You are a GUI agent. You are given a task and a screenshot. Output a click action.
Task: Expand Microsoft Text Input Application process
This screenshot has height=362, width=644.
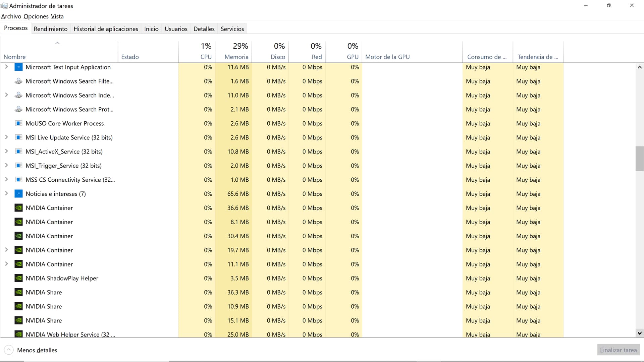tap(6, 67)
